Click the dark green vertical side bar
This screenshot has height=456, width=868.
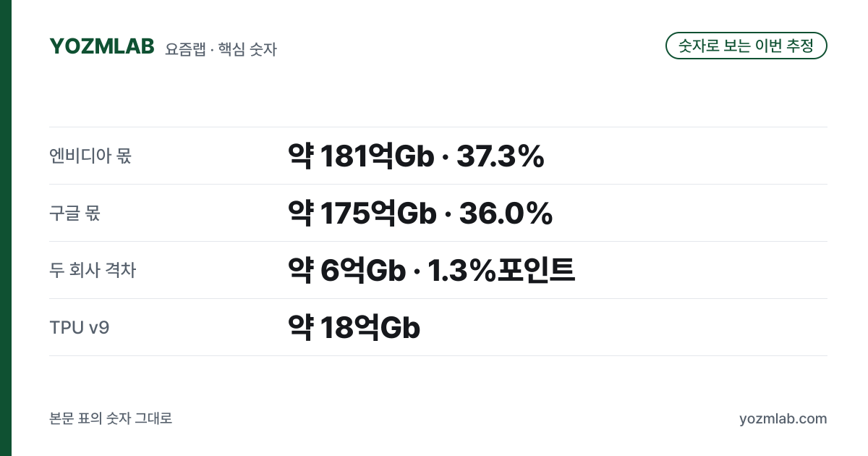pos(6,228)
